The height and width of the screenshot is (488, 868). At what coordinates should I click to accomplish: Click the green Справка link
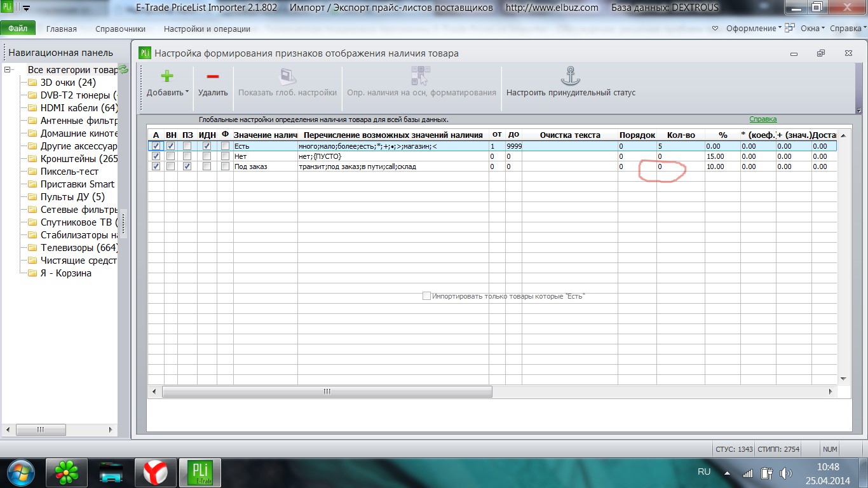point(763,119)
